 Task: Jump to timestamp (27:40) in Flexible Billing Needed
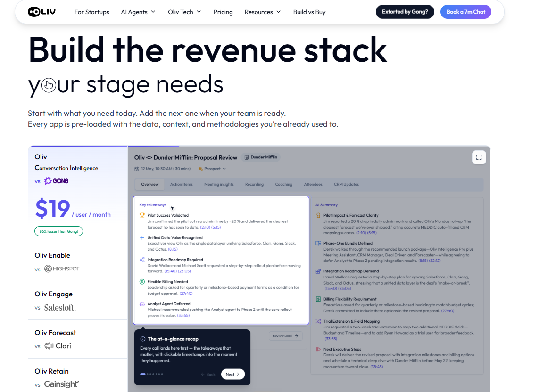[186, 294]
